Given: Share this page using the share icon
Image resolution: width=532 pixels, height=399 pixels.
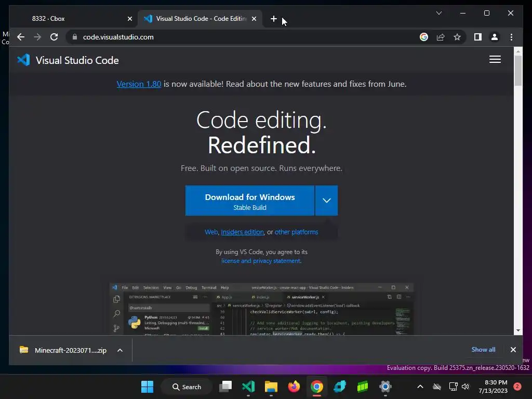Looking at the screenshot, I should [x=441, y=37].
